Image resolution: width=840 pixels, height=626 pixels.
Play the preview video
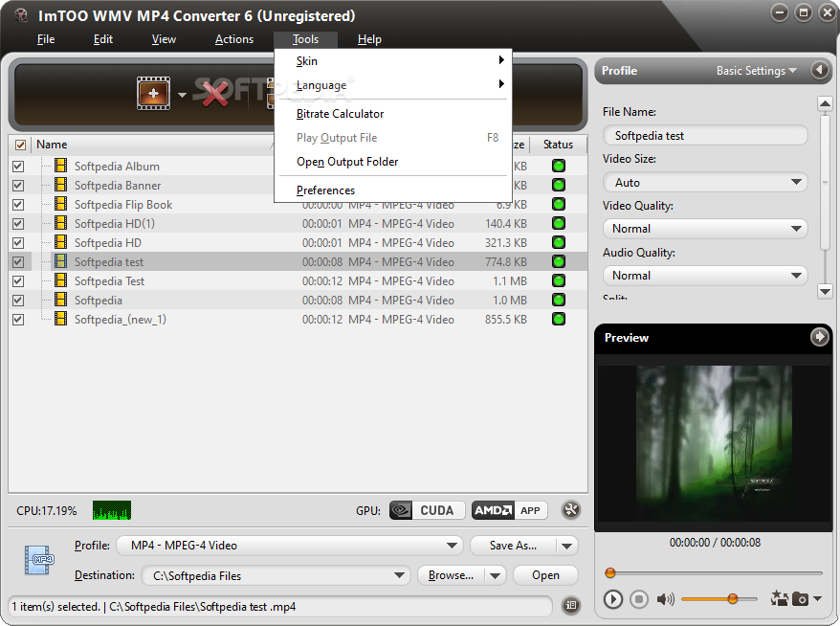point(613,598)
